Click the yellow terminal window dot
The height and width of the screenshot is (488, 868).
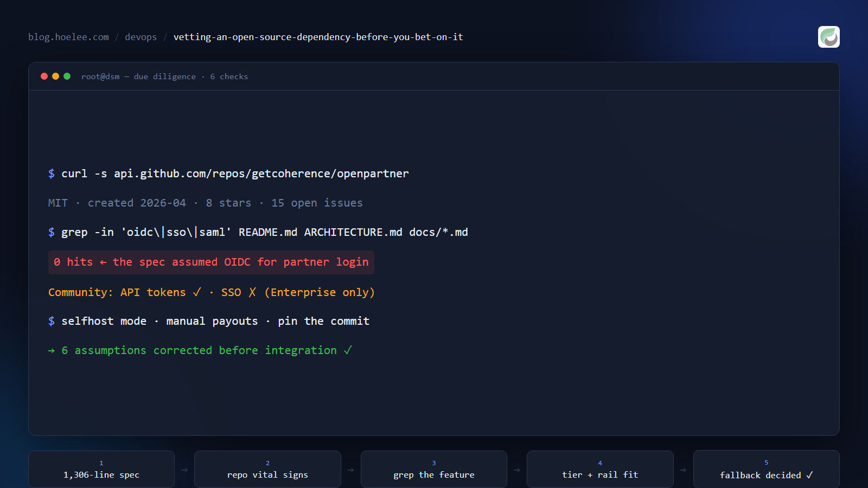coord(55,76)
